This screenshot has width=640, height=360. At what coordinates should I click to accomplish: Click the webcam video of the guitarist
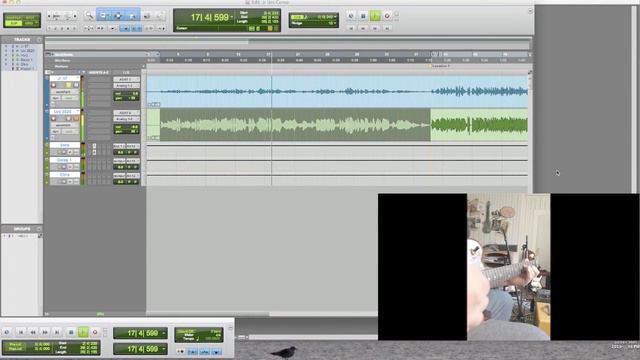(509, 267)
